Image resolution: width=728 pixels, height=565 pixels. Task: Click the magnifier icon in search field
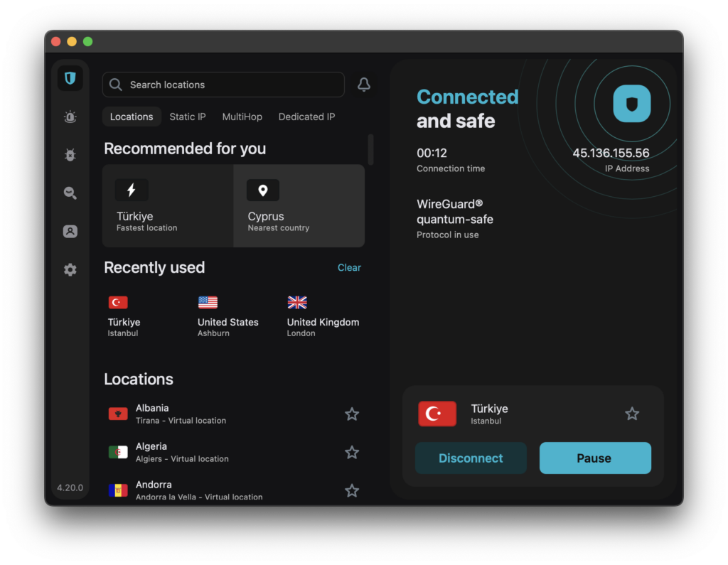116,85
